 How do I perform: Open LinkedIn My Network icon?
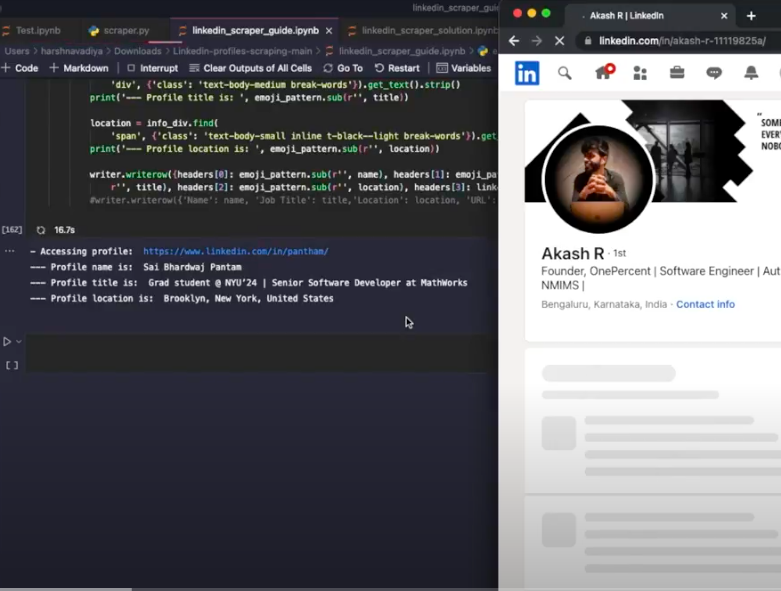pos(640,73)
